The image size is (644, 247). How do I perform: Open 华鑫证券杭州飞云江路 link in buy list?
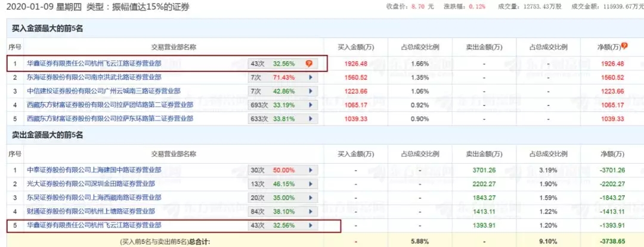94,64
